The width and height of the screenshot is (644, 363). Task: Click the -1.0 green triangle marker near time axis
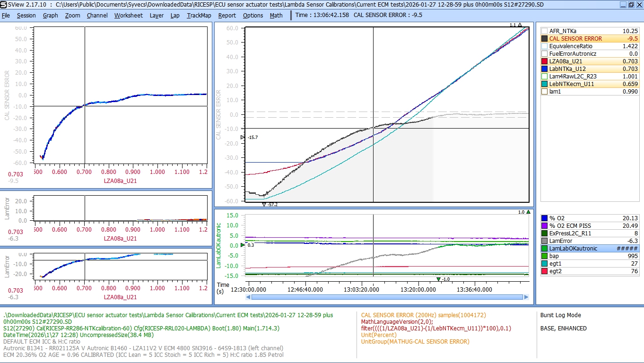pyautogui.click(x=438, y=279)
